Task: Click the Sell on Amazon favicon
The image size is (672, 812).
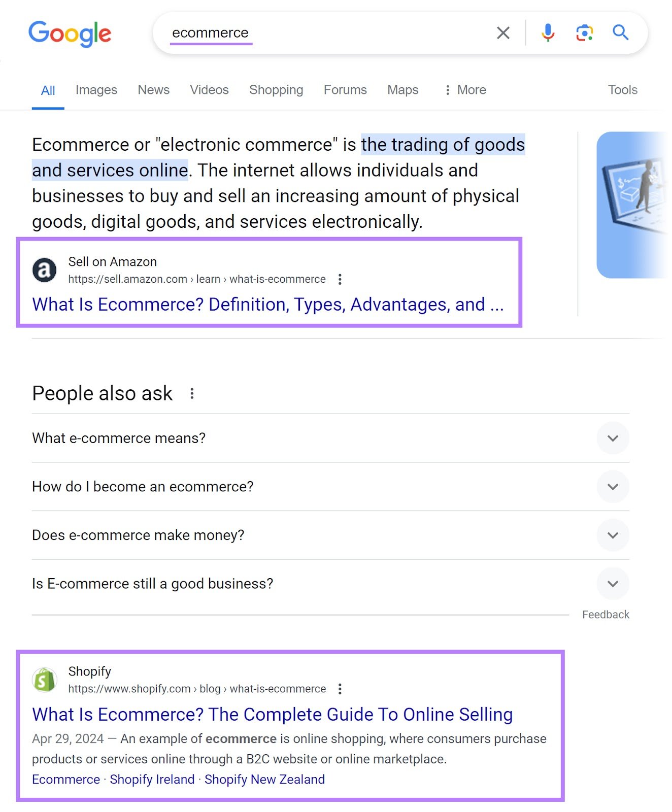Action: [x=45, y=270]
